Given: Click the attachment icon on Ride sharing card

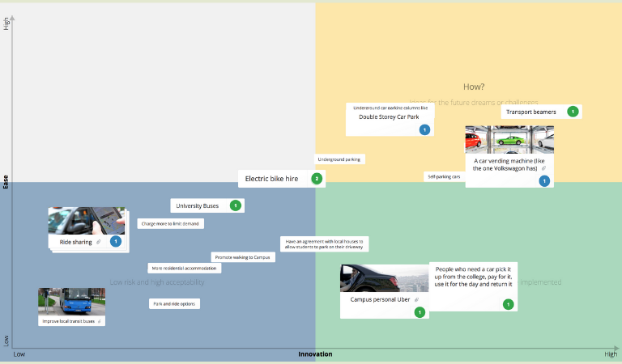Looking at the screenshot, I should [99, 242].
